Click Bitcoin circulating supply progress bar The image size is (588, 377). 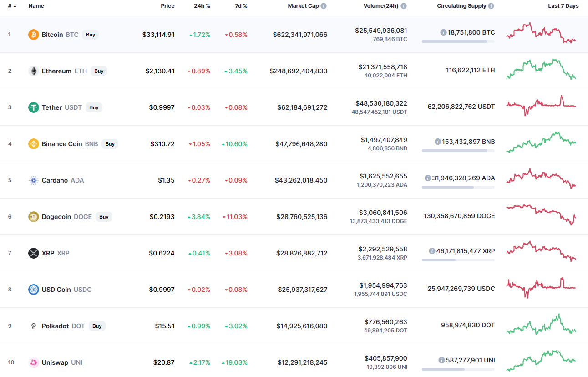pos(458,41)
